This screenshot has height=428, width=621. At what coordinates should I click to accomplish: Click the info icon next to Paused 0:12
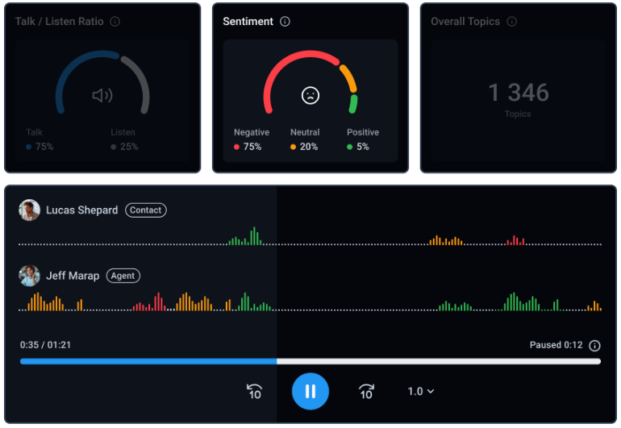pos(595,346)
